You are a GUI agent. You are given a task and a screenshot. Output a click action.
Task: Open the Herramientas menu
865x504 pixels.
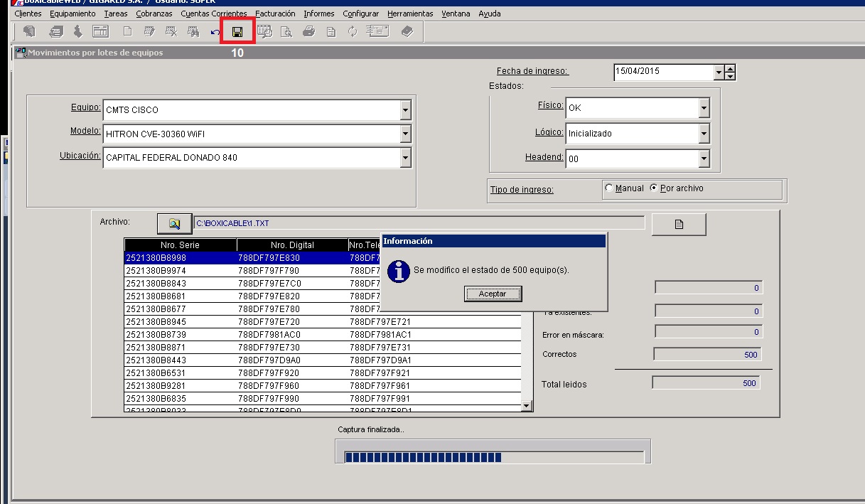[x=410, y=14]
